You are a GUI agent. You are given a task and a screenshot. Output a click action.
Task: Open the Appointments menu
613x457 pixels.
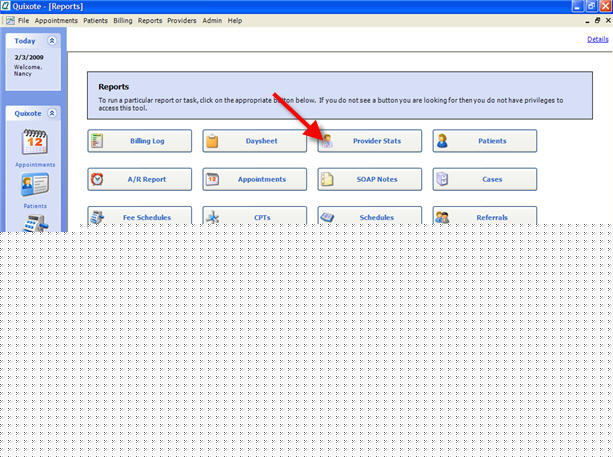click(x=56, y=20)
